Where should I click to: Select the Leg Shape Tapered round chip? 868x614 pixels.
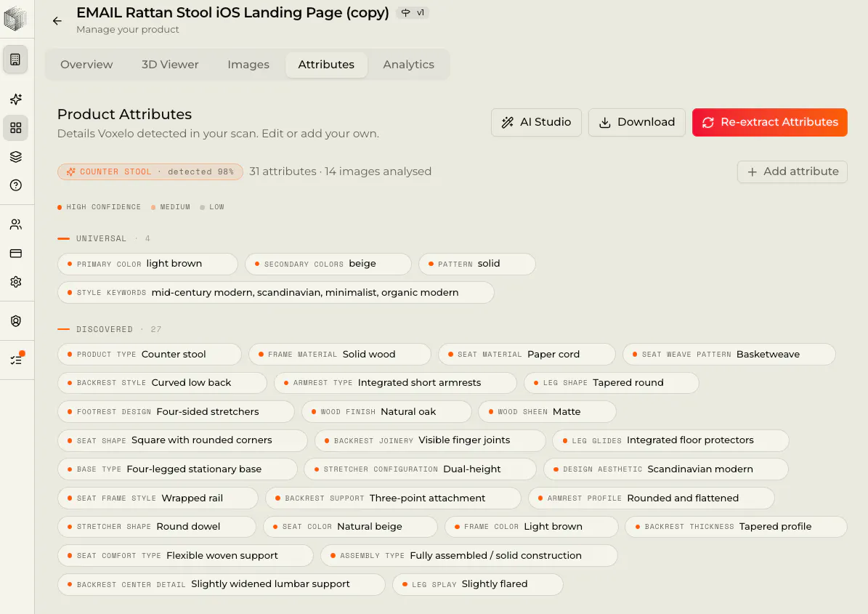611,383
